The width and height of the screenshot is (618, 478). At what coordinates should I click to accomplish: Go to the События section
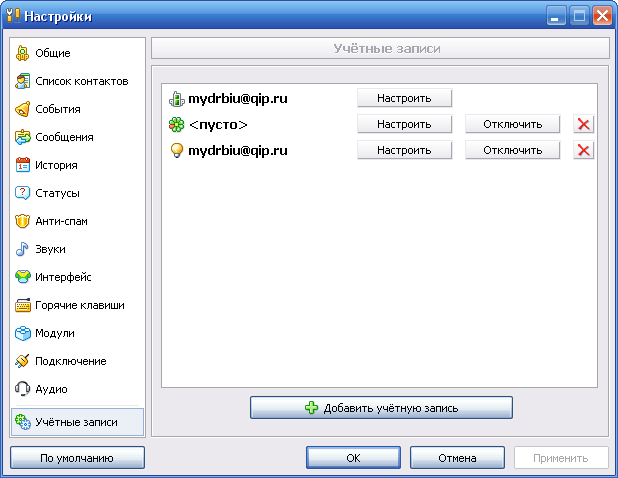pyautogui.click(x=78, y=109)
